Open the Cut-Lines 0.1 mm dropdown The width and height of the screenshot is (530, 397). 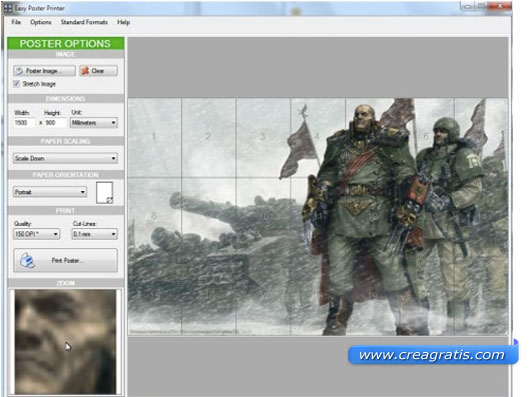(x=95, y=234)
